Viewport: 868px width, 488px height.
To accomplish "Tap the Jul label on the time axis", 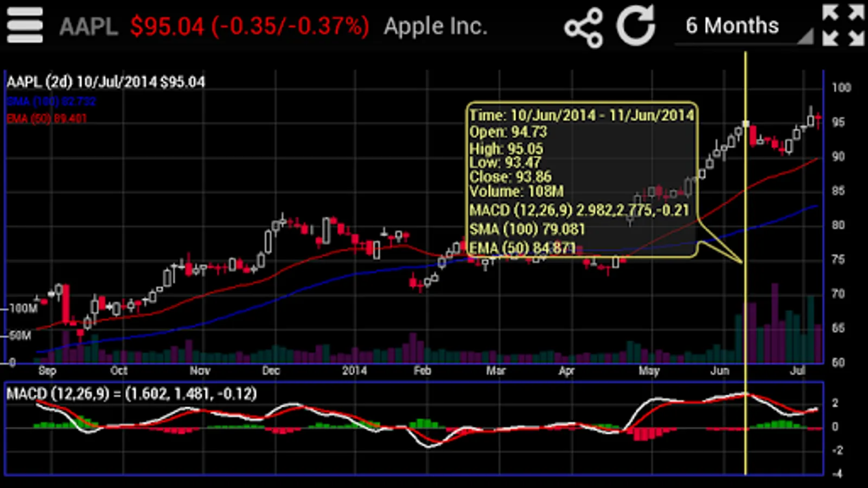I will pos(797,371).
